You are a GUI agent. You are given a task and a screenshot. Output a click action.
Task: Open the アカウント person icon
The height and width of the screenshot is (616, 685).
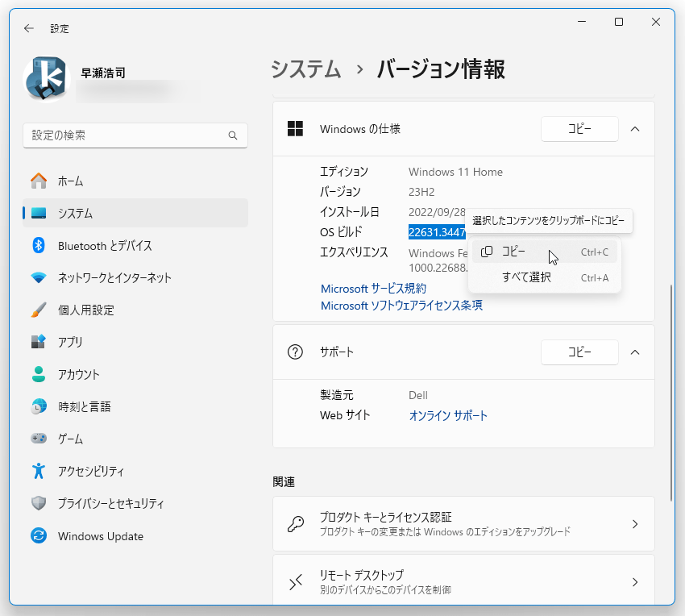[x=39, y=374]
